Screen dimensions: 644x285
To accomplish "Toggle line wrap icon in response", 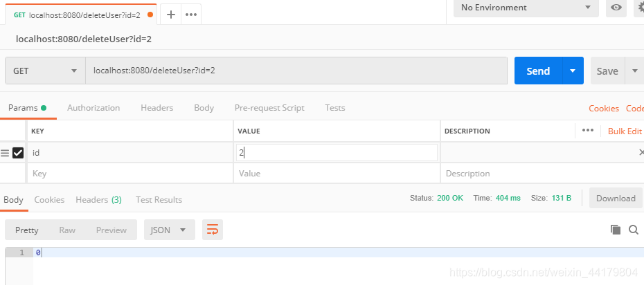I will click(x=213, y=230).
